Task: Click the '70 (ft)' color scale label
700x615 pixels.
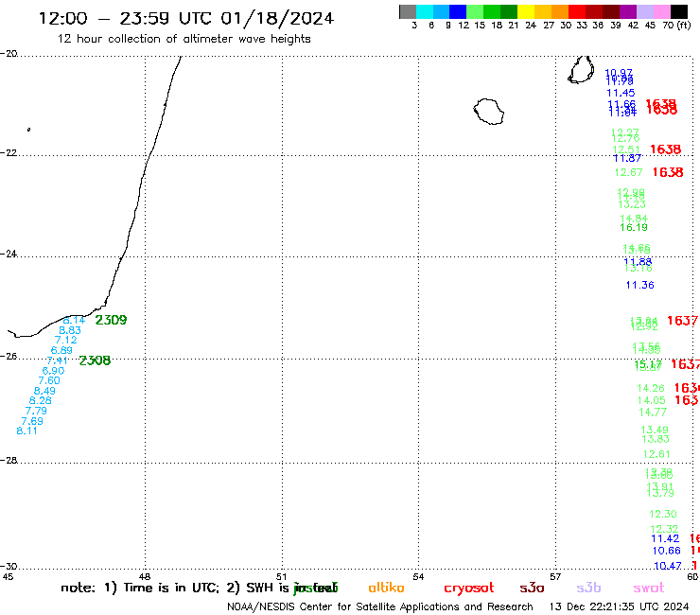Action: [676, 26]
